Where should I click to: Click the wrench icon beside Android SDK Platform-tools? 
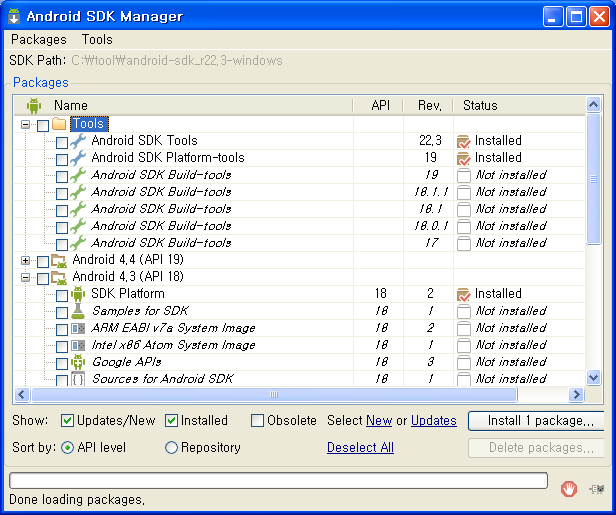78,158
